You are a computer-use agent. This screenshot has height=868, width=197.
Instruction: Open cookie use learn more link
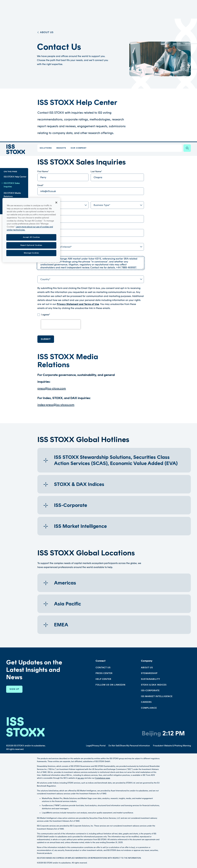click(30, 228)
